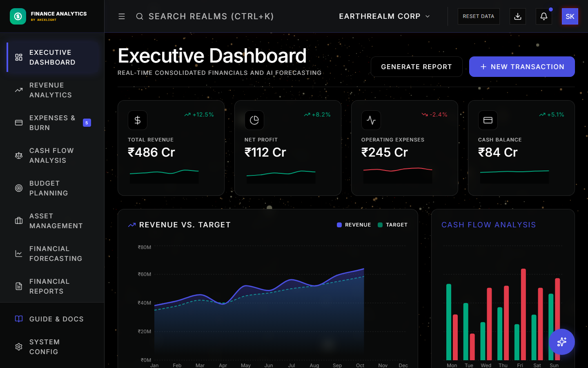Click the Operating Expenses activity icon

click(371, 120)
